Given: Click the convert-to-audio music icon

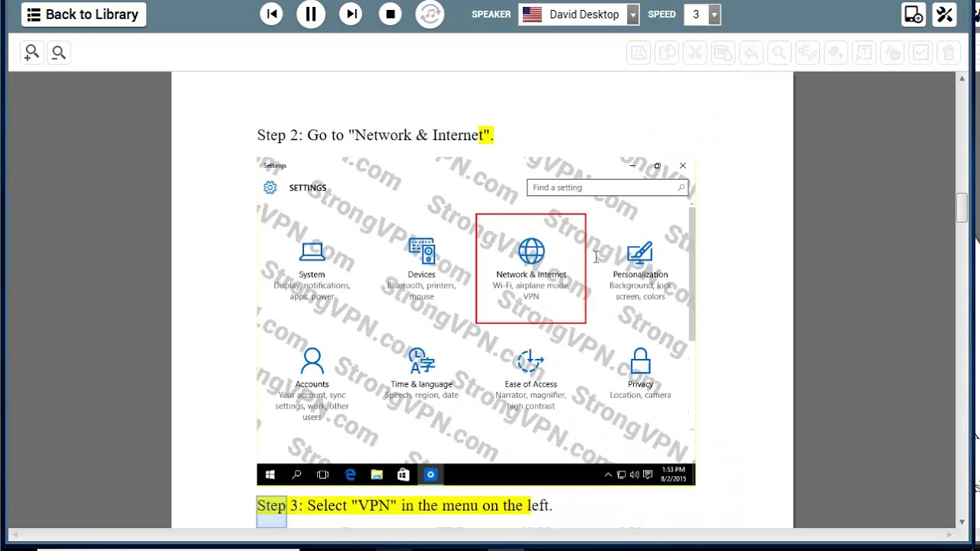Looking at the screenshot, I should click(x=430, y=14).
